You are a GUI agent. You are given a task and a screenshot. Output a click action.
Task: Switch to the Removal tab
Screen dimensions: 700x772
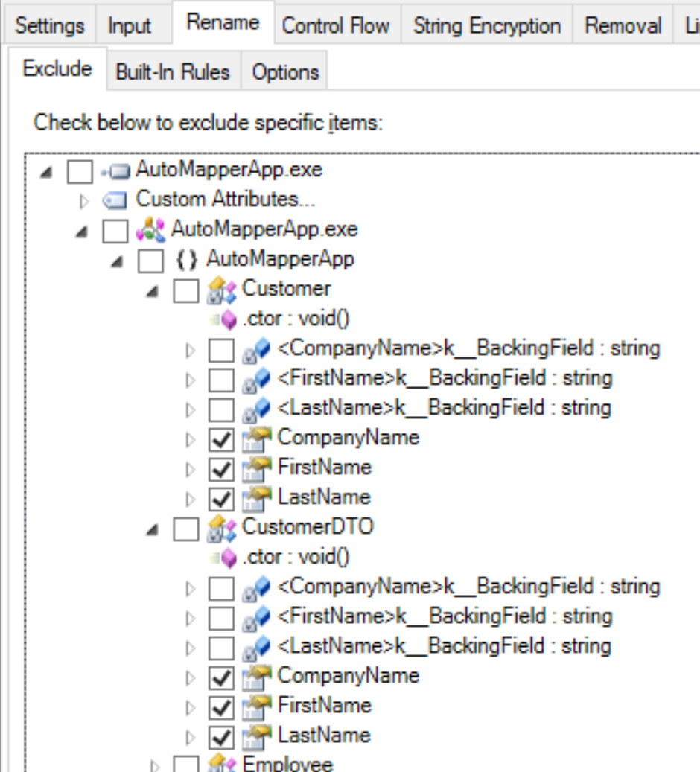tap(623, 25)
